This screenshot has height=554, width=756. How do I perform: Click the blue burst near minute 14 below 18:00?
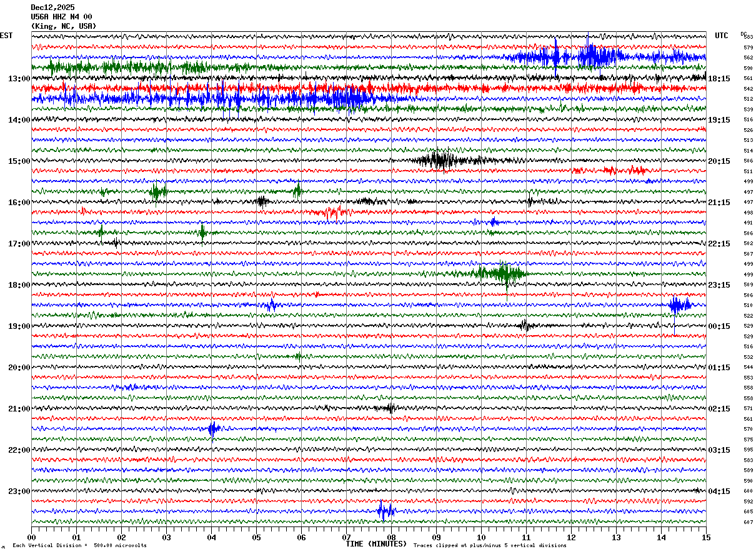coord(679,305)
